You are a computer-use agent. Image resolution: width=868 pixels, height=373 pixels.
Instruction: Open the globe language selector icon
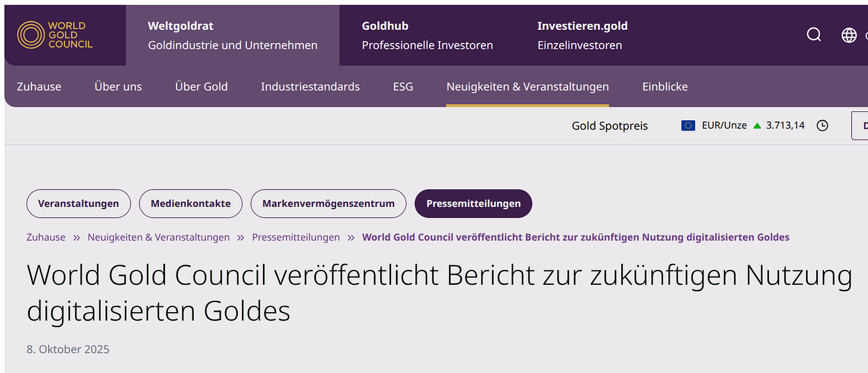849,35
